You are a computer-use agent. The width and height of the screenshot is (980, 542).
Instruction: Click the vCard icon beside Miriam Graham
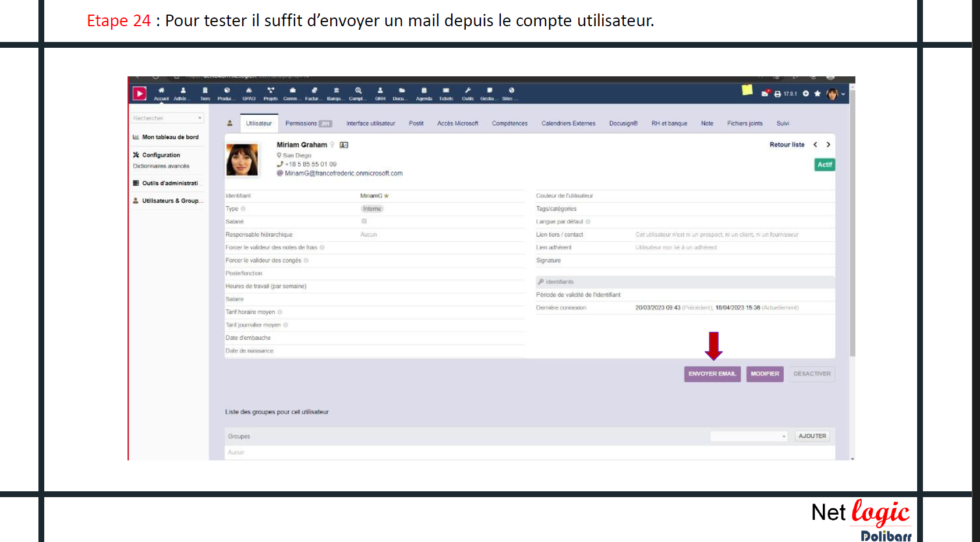(x=344, y=145)
